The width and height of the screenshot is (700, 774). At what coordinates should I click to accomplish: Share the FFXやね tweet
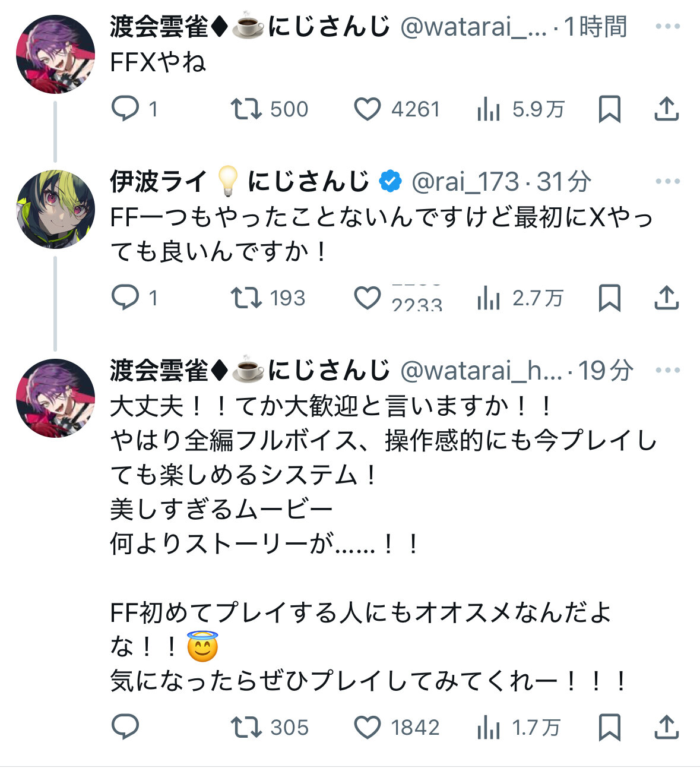point(666,109)
